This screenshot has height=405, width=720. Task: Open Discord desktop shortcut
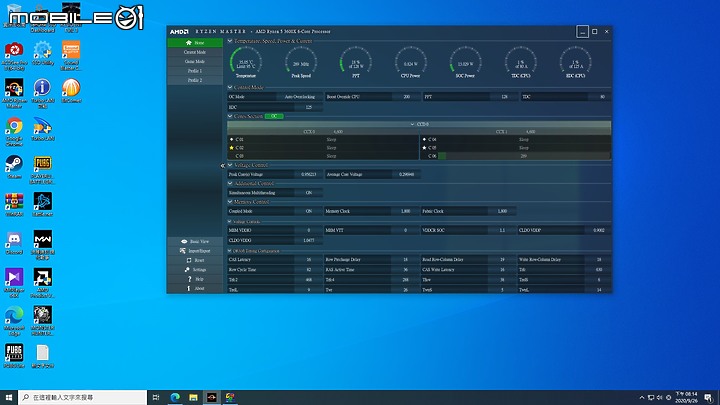click(14, 243)
